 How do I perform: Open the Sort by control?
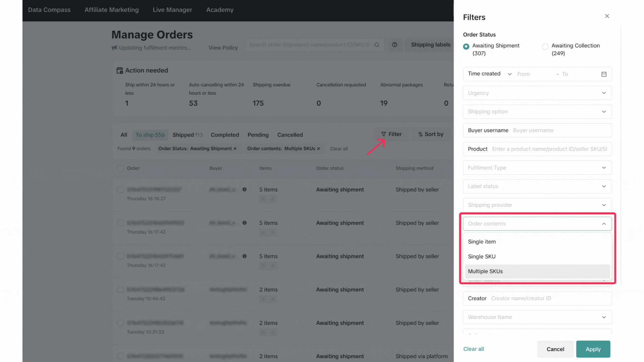(431, 134)
